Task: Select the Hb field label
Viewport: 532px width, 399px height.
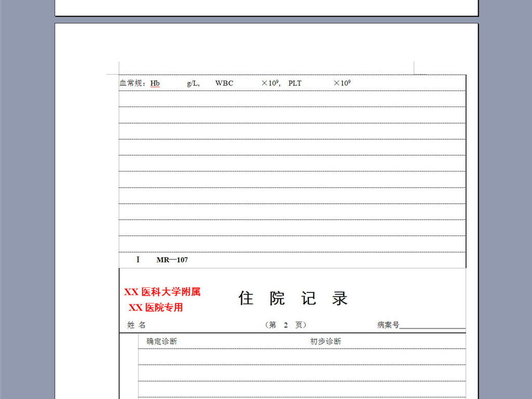Action: [154, 84]
